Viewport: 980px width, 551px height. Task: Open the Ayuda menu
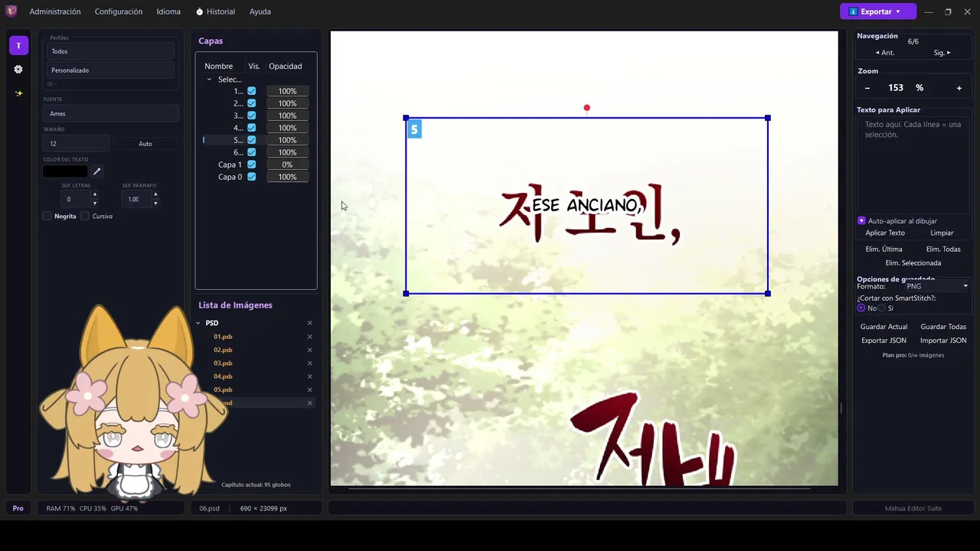pyautogui.click(x=260, y=11)
